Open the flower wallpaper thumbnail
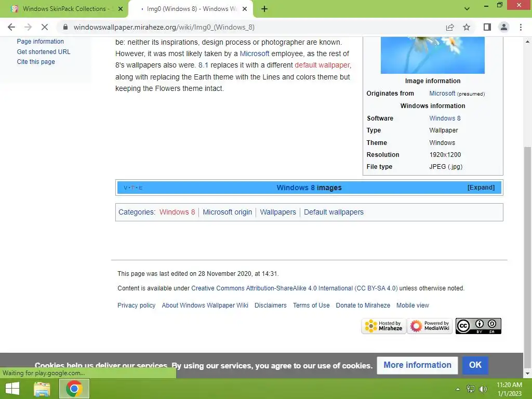This screenshot has width=532, height=399. (x=433, y=55)
